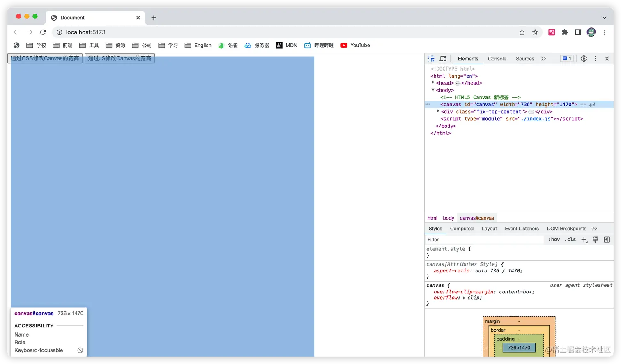Image resolution: width=621 pixels, height=364 pixels.
Task: Open the 哔哩哔哩 bookmark
Action: point(319,45)
